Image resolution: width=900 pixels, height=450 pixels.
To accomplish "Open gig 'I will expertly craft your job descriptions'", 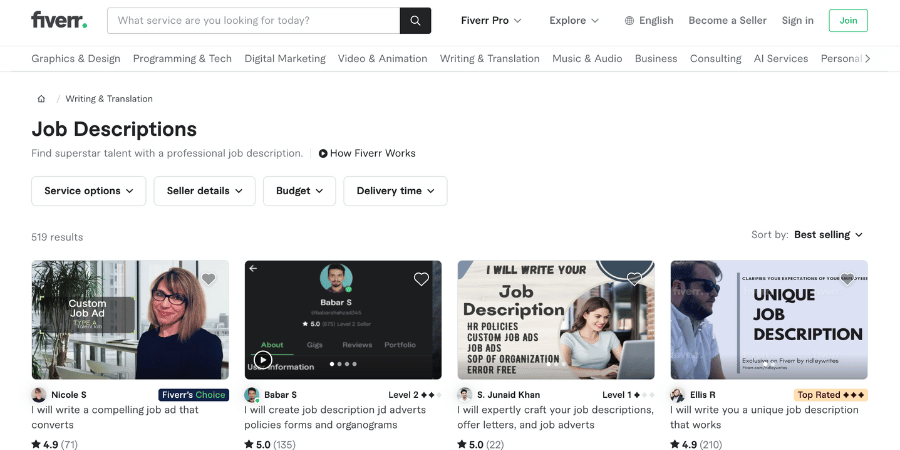I will [x=556, y=417].
